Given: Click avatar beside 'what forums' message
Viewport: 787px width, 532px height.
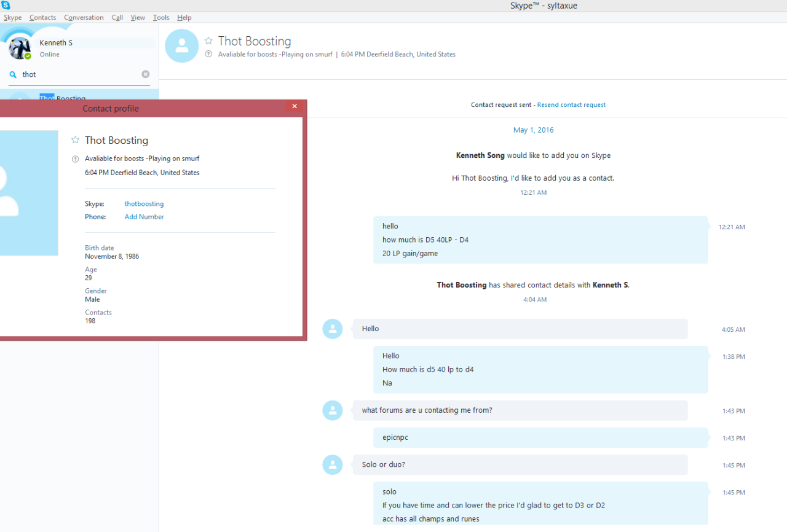Looking at the screenshot, I should [x=333, y=410].
